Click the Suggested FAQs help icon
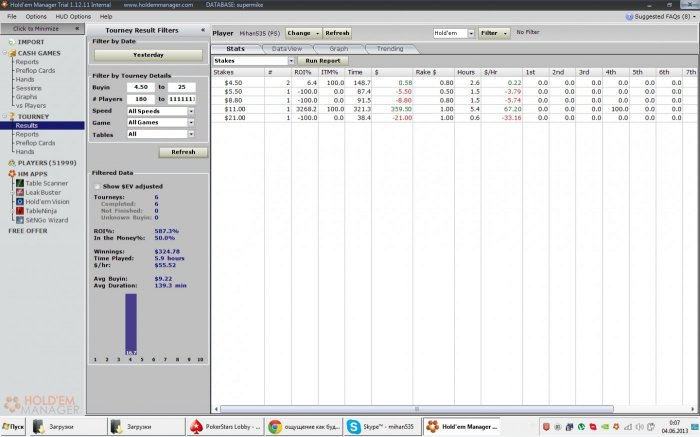Image resolution: width=700 pixels, height=437 pixels. (x=629, y=17)
